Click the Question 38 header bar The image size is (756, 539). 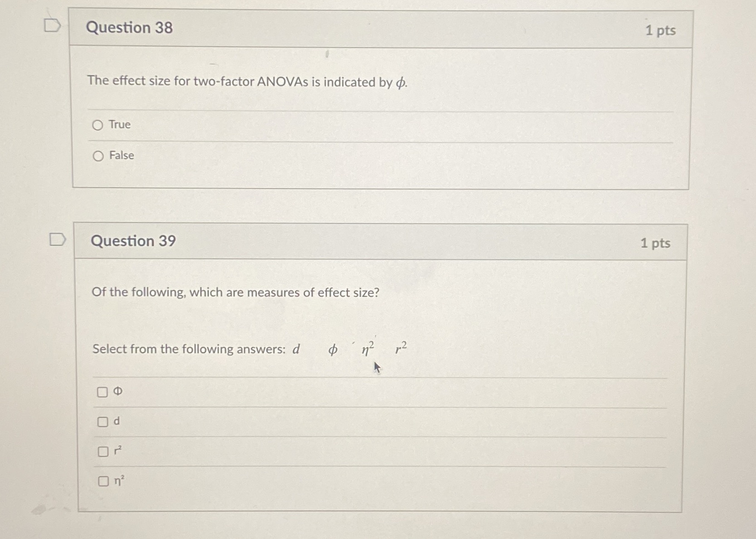tap(363, 28)
